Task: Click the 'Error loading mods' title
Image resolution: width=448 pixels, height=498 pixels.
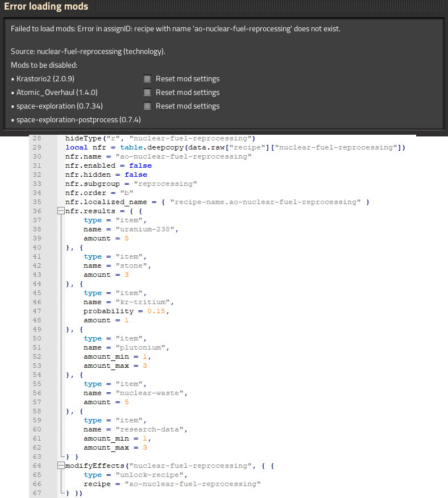Action: [46, 6]
